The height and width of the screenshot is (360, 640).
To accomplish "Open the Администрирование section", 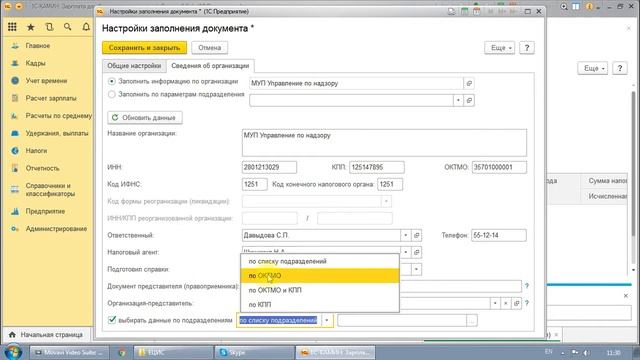I will 56,229.
